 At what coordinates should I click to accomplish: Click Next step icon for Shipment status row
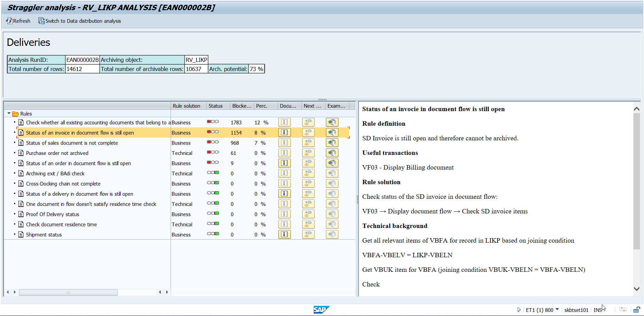[308, 234]
